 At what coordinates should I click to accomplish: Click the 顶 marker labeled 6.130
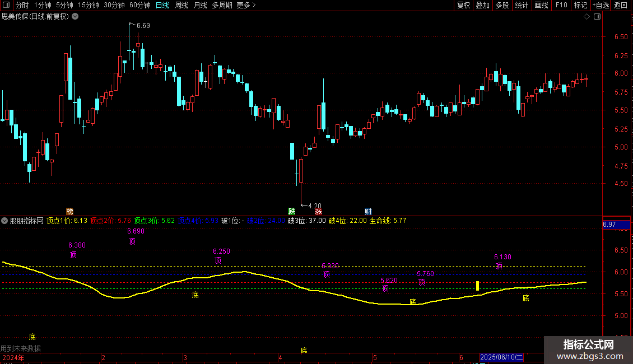point(499,266)
